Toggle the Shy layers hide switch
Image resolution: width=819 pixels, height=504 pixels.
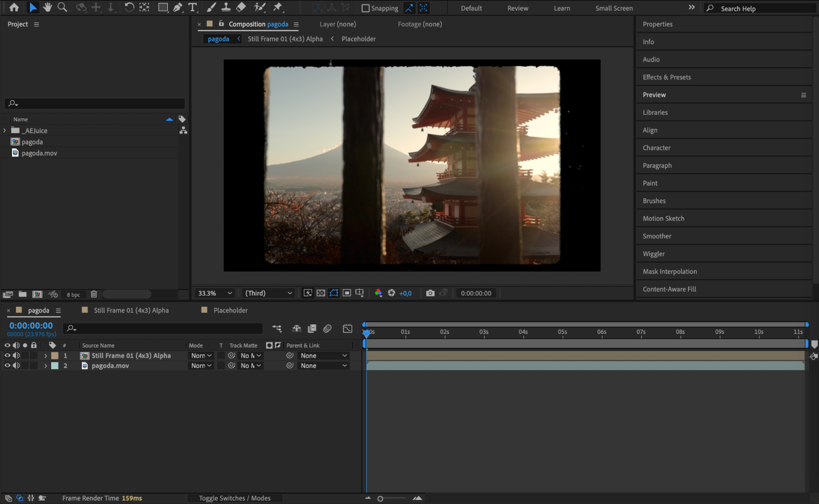pos(296,329)
